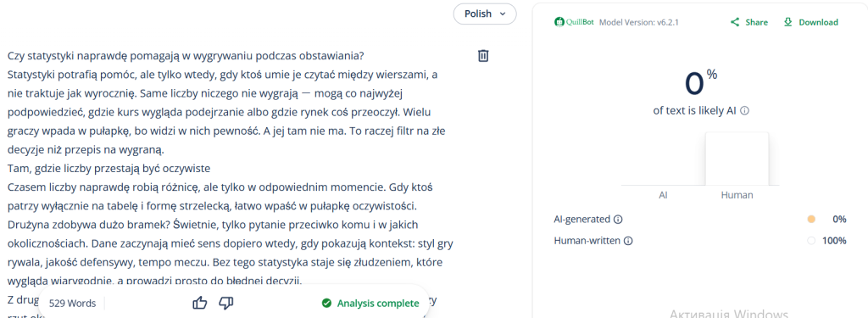Click the 'Human-written' label
This screenshot has height=318, width=868.
coord(587,241)
